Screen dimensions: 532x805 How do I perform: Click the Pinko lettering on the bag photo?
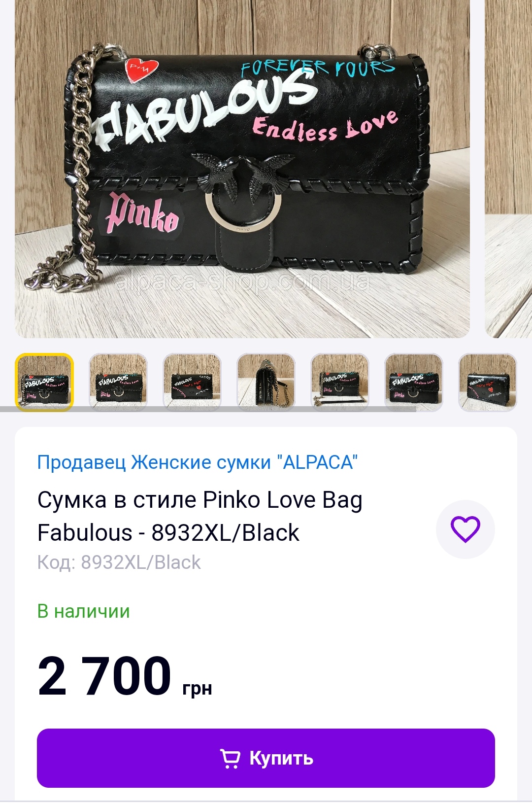pos(142,213)
